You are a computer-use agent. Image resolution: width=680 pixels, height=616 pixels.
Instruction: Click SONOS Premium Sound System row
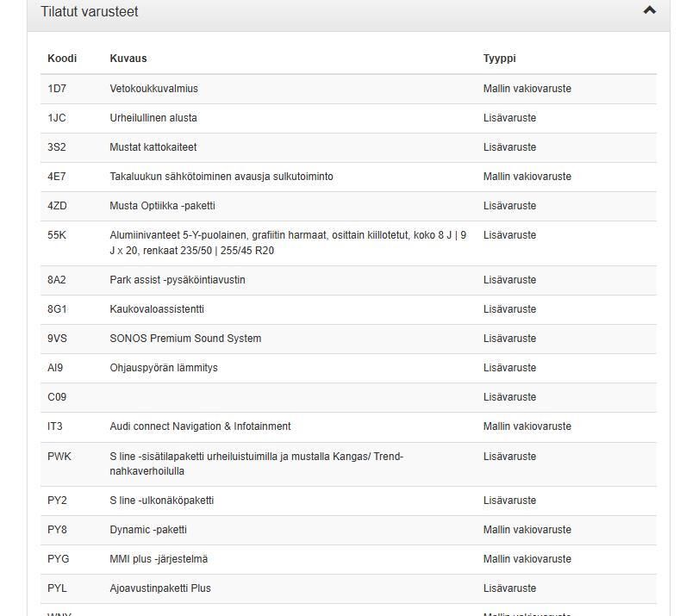pyautogui.click(x=185, y=339)
